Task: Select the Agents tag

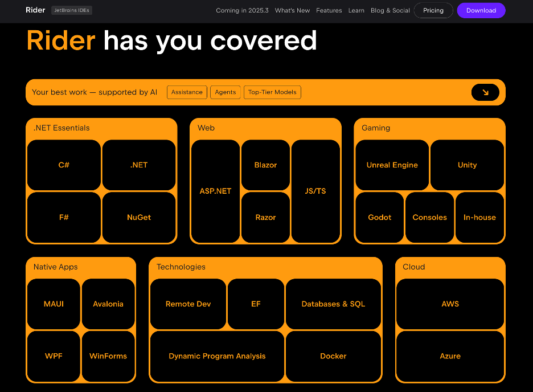Action: click(225, 92)
